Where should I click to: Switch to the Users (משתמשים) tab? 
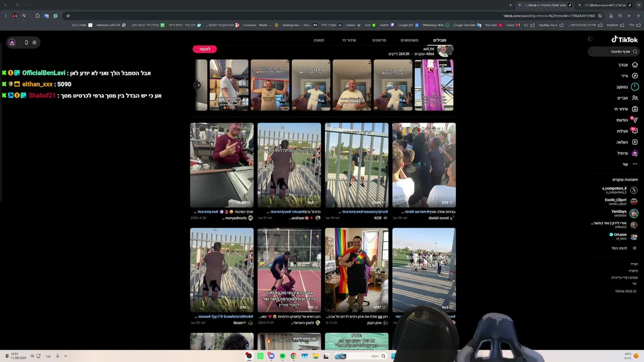(x=410, y=40)
